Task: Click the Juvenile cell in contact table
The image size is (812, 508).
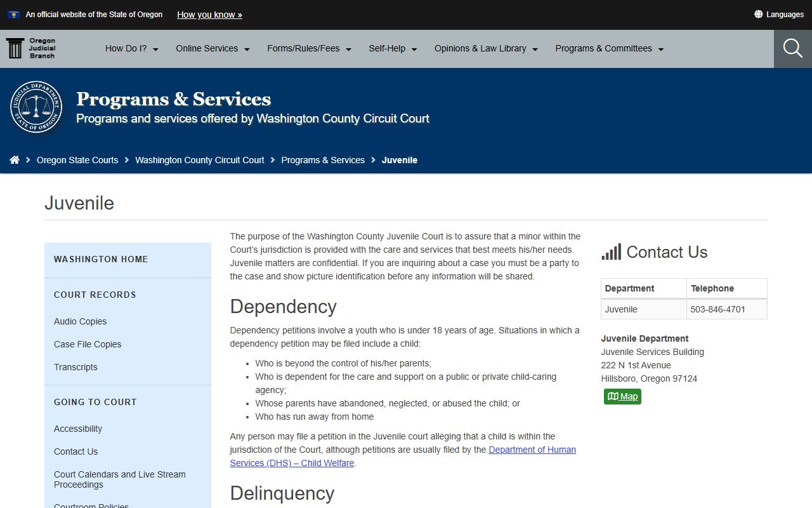Action: coord(644,309)
